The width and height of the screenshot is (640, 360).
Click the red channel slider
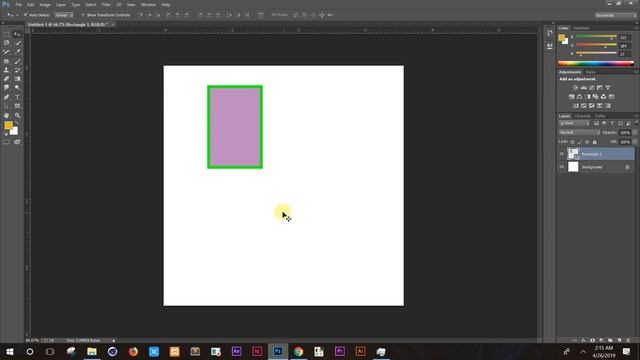point(596,37)
